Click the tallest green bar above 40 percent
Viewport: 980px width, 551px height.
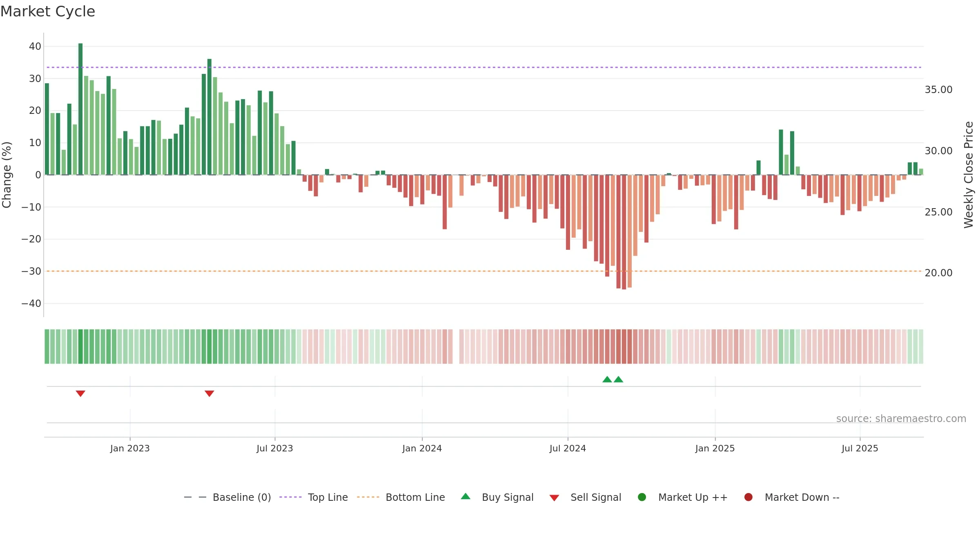click(x=80, y=109)
